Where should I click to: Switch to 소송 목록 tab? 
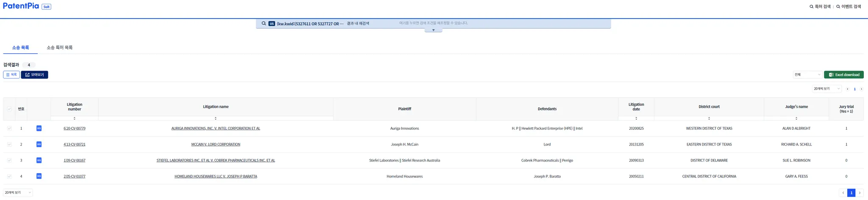point(20,48)
